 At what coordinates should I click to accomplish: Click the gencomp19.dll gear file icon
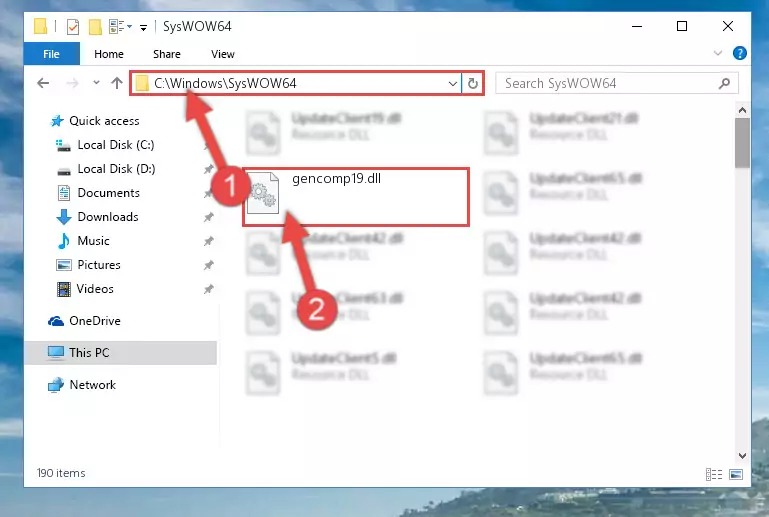[263, 193]
